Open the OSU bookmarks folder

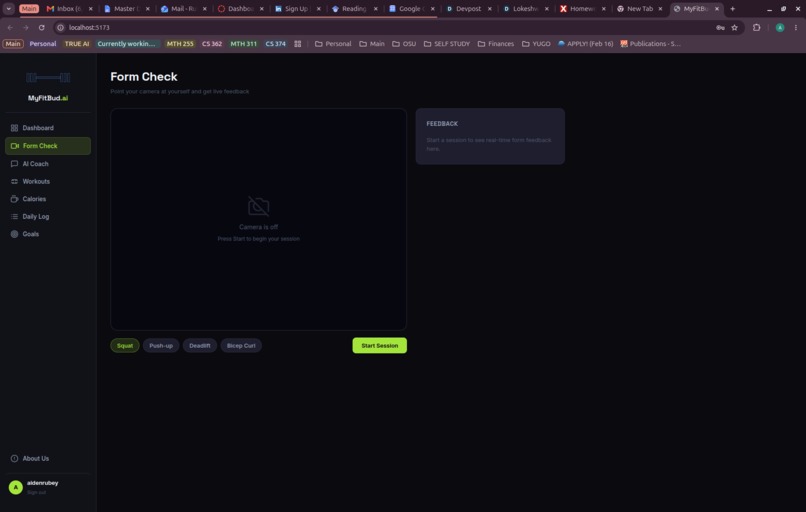click(404, 44)
